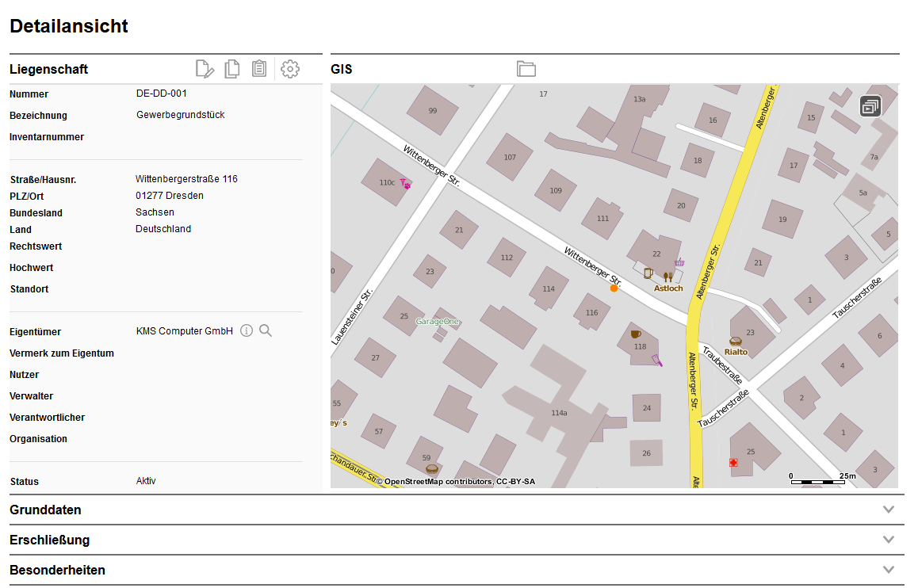Image resolution: width=918 pixels, height=588 pixels.
Task: Click the café cup icon at building 118
Action: pos(635,334)
